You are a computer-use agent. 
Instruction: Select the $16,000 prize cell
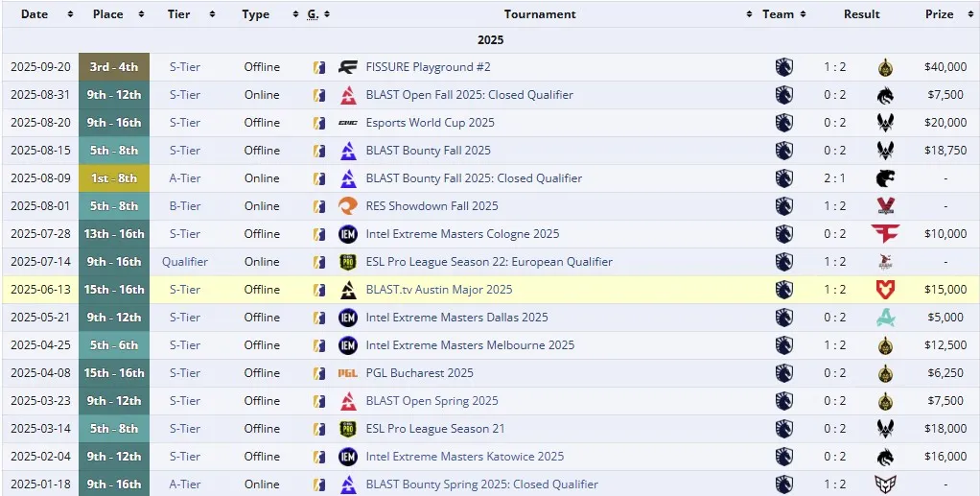(945, 457)
